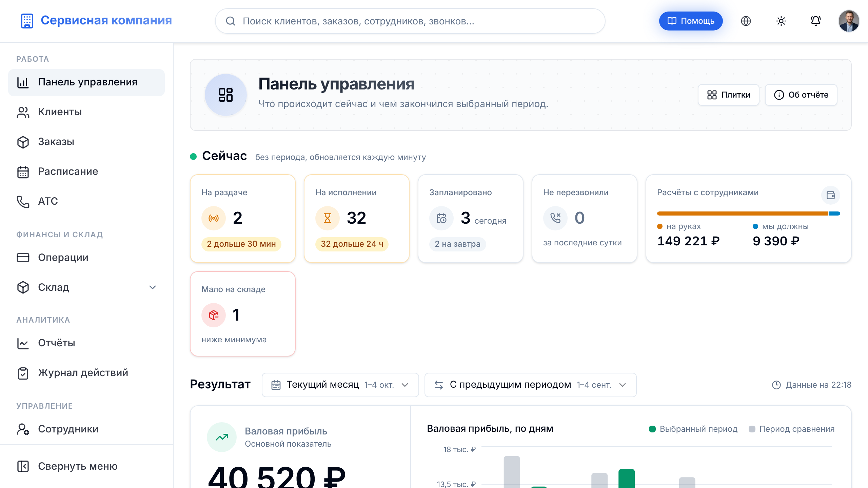Click the Сотрудники user gear icon
This screenshot has height=488, width=868.
[x=23, y=429]
